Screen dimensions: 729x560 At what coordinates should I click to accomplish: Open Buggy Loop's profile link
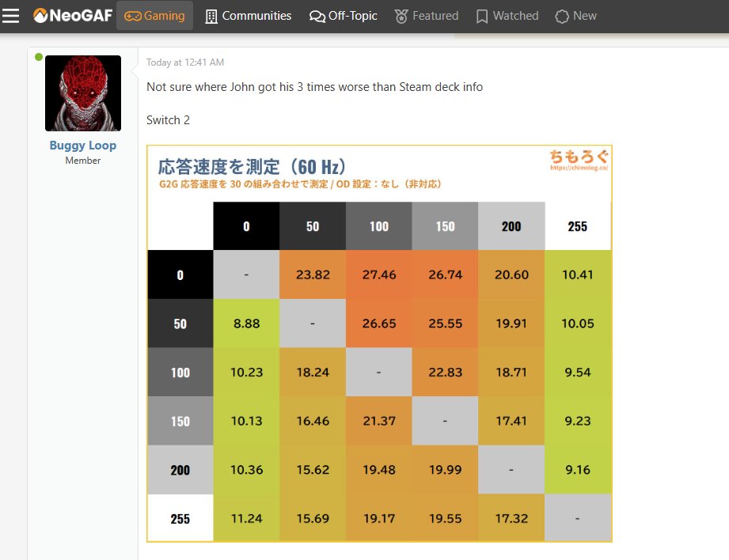pyautogui.click(x=83, y=146)
